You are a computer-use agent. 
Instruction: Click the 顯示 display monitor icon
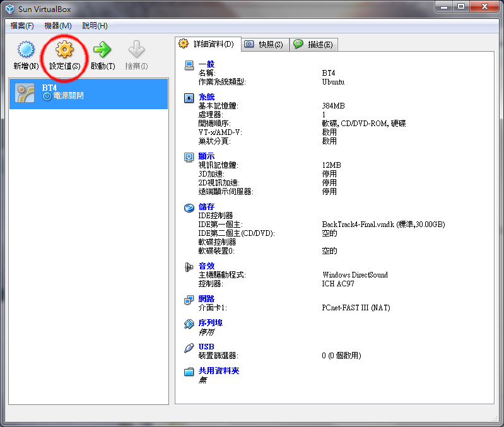189,158
